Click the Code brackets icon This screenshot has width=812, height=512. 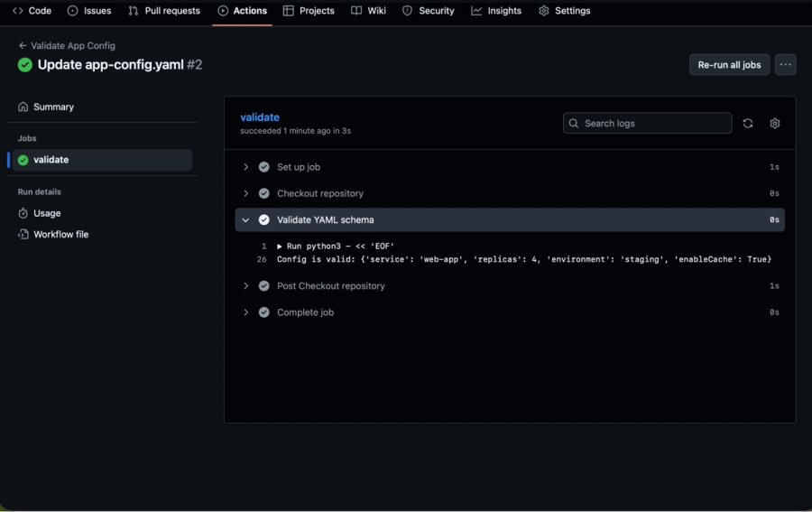point(18,10)
